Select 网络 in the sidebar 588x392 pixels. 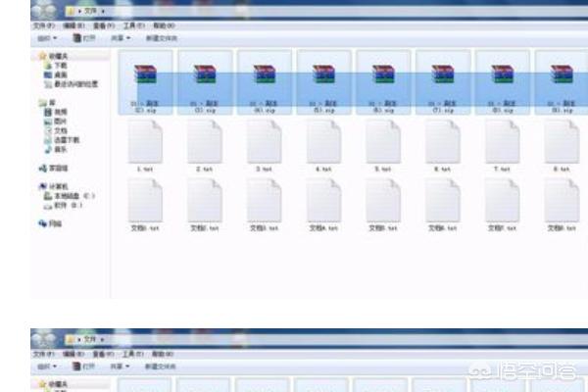(x=50, y=224)
